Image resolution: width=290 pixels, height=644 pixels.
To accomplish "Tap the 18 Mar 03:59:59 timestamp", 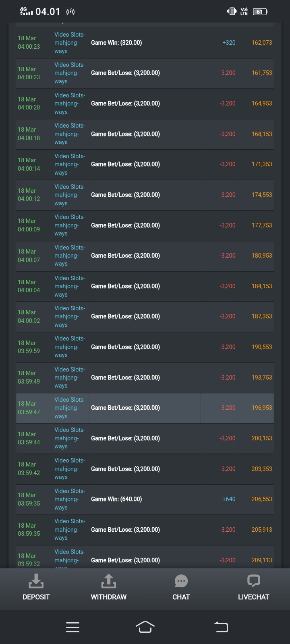I will 29,347.
